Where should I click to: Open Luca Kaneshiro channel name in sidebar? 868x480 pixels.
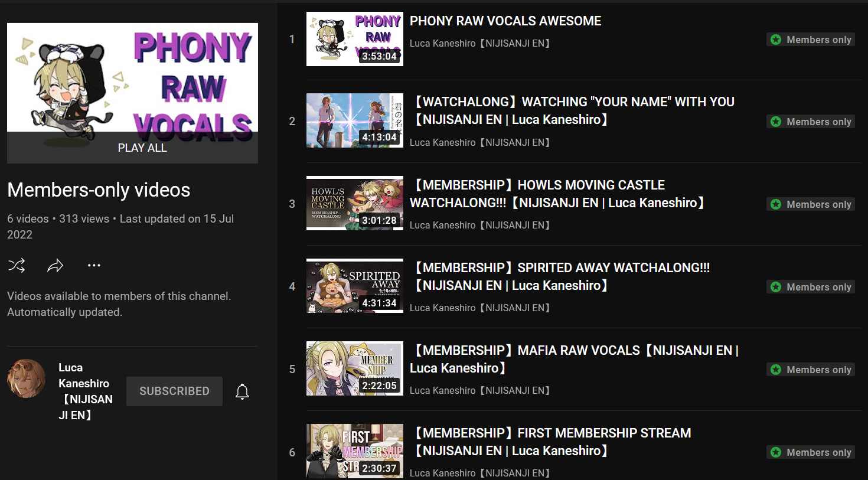86,391
